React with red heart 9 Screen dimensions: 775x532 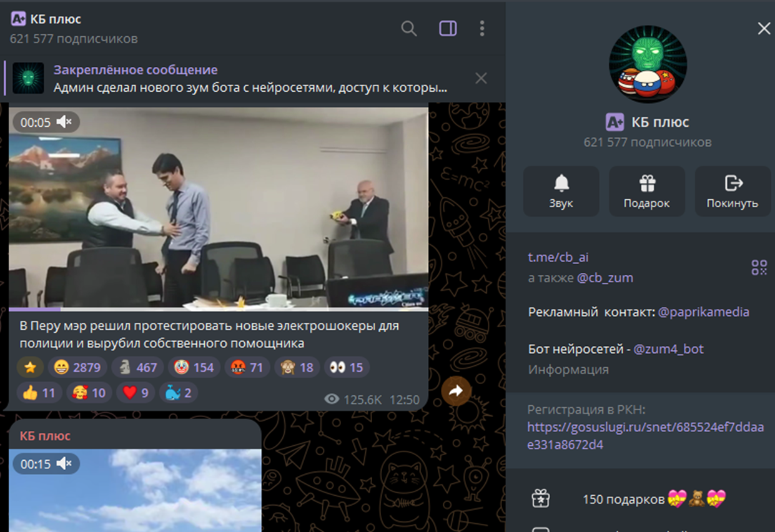136,393
